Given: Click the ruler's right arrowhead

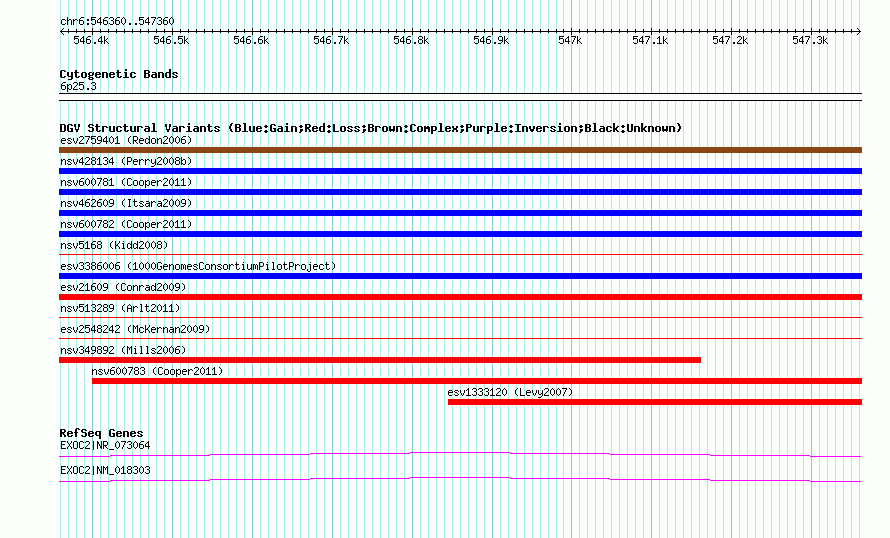Looking at the screenshot, I should (859, 31).
